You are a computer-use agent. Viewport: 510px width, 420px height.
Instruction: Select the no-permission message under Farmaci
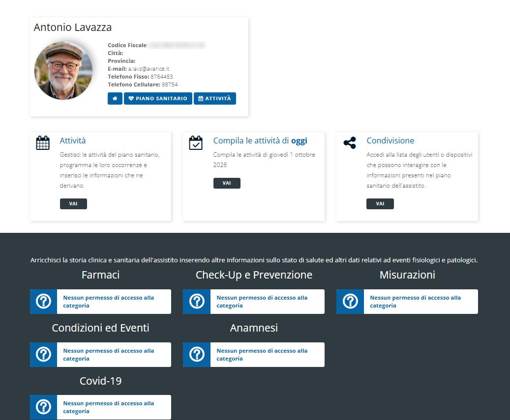[109, 302]
